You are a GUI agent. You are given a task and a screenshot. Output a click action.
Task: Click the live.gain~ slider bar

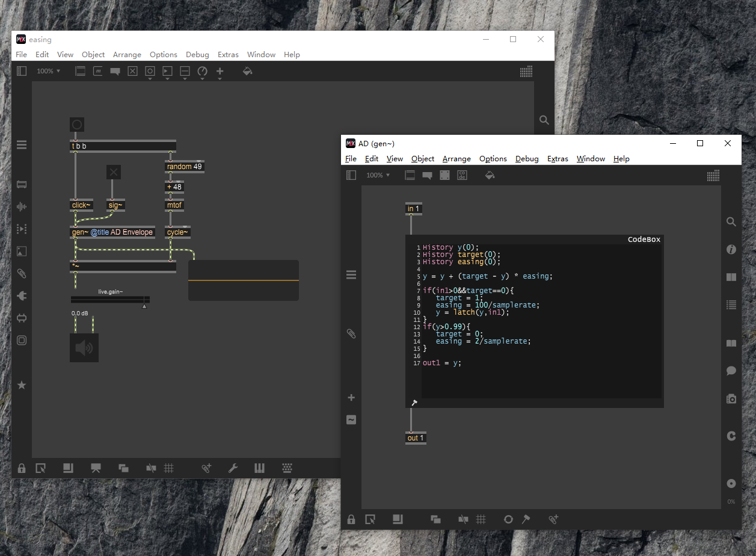coord(110,299)
